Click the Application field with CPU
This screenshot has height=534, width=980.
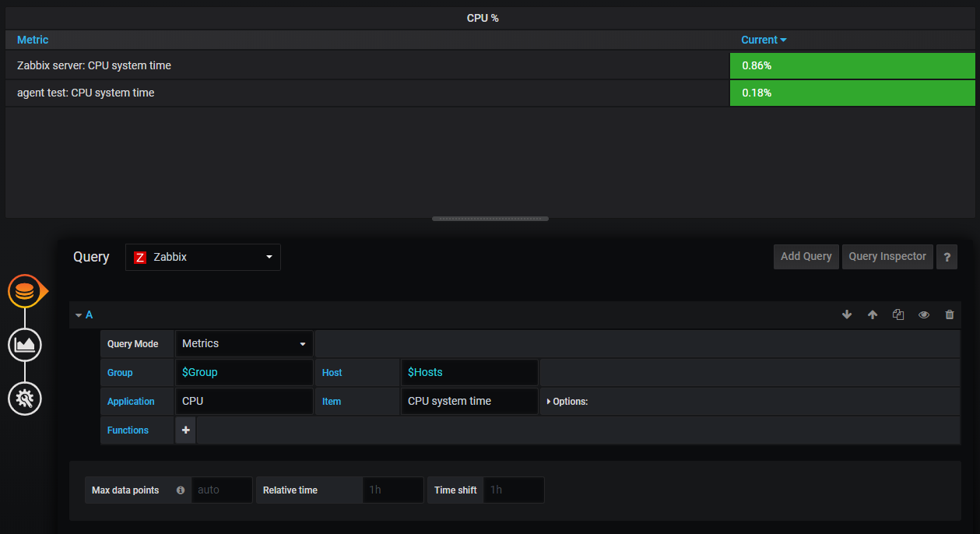244,401
